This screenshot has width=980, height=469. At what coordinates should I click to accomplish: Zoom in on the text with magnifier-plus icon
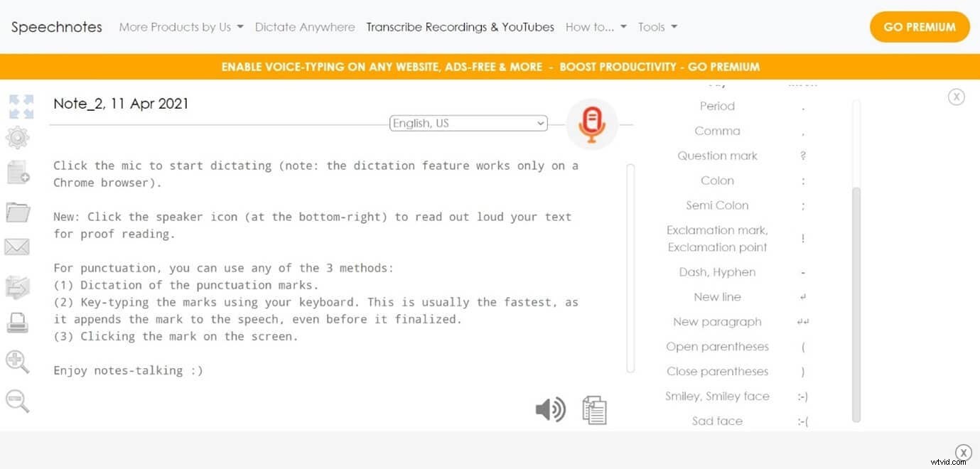18,362
